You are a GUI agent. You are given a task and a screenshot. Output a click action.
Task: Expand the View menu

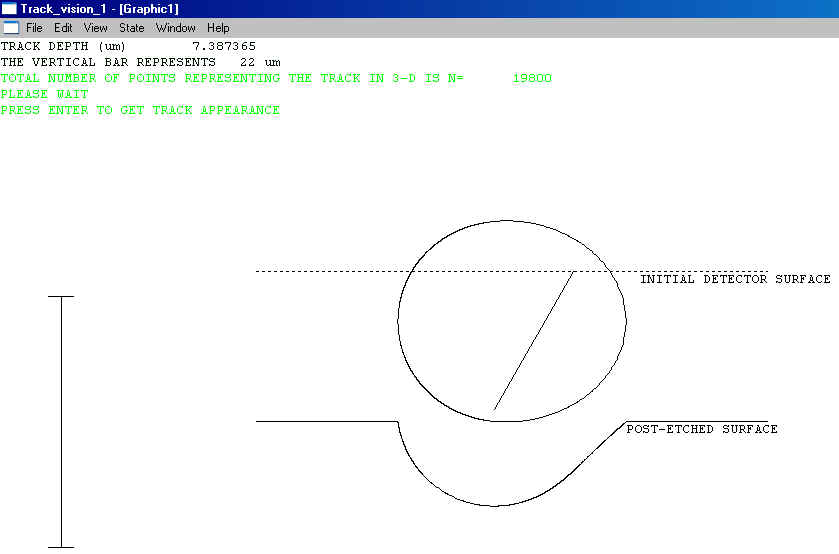click(95, 28)
